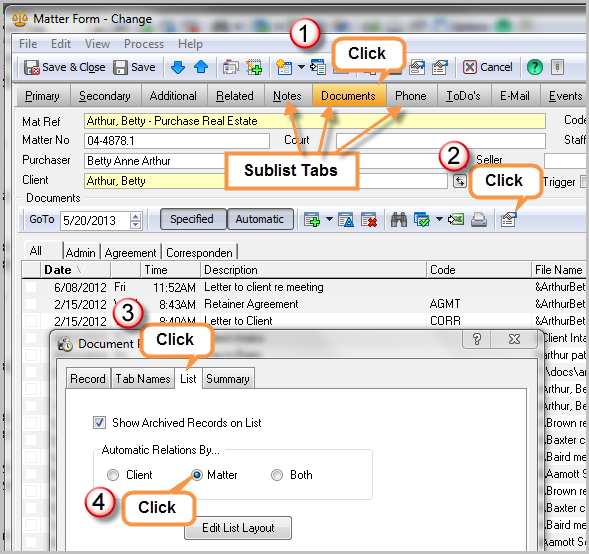Click the Save & Close button
The height and width of the screenshot is (554, 589).
[64, 67]
